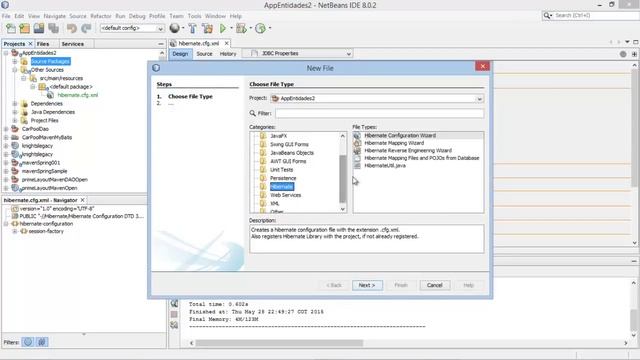
Task: Switch to the History editor view
Action: tap(228, 53)
